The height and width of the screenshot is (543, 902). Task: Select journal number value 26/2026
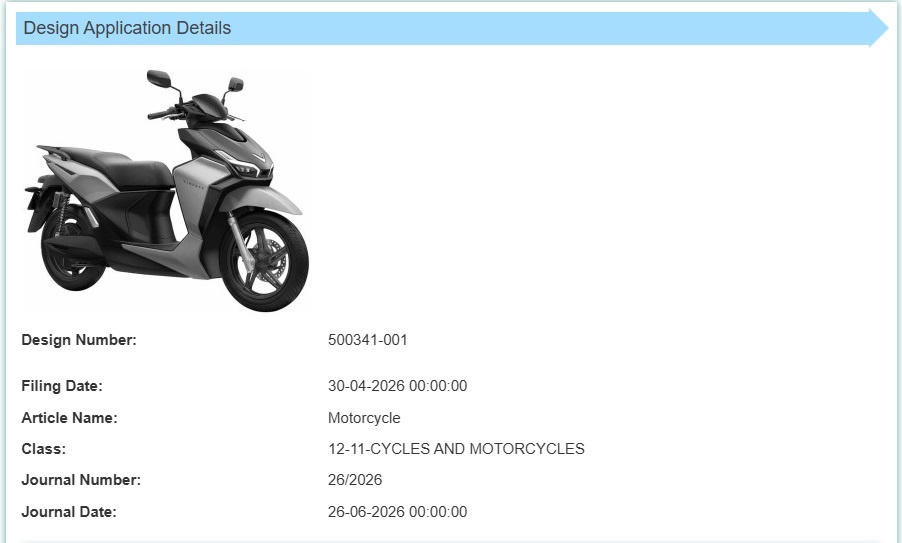point(355,480)
